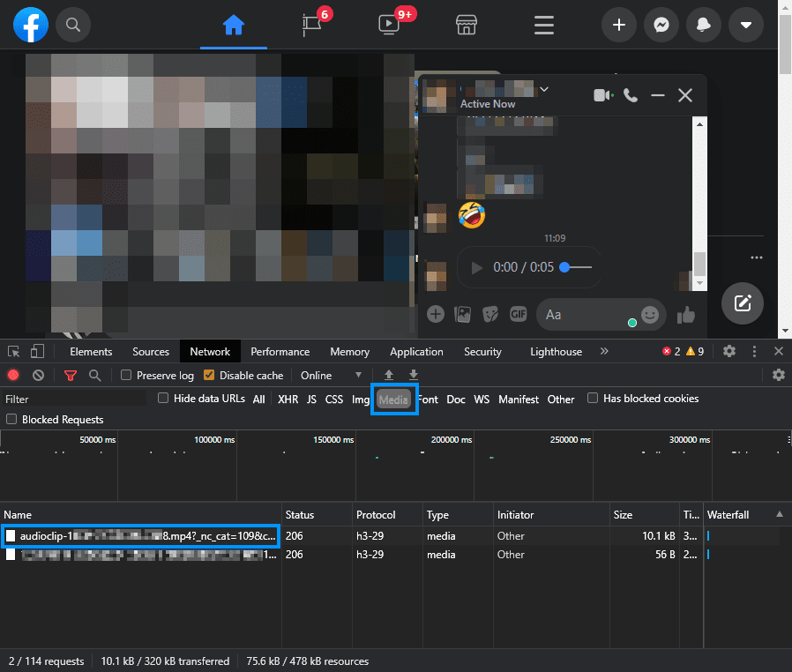Send a thumbs-up like in the chat
The width and height of the screenshot is (792, 672).
tap(685, 314)
